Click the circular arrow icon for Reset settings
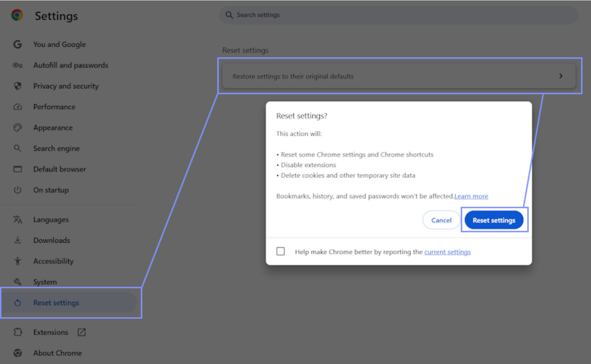The image size is (591, 364). pos(18,303)
